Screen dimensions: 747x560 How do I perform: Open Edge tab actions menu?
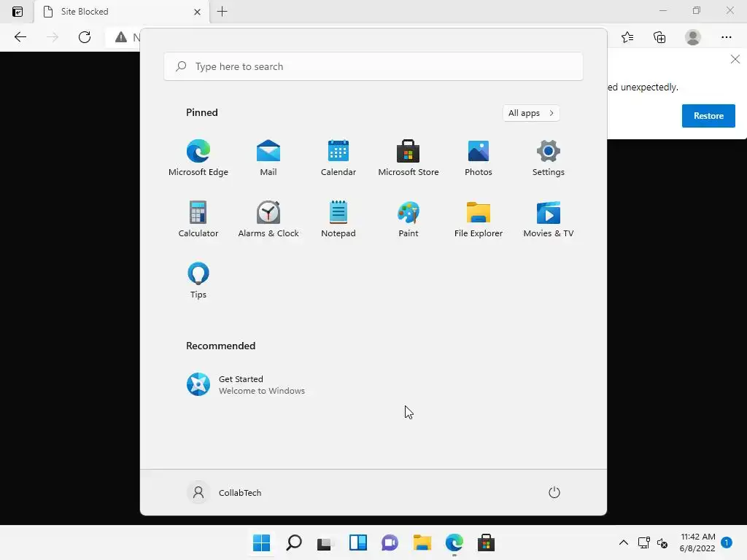click(18, 12)
